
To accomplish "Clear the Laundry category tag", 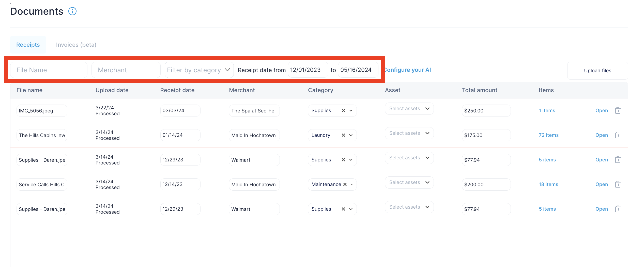I will click(343, 135).
